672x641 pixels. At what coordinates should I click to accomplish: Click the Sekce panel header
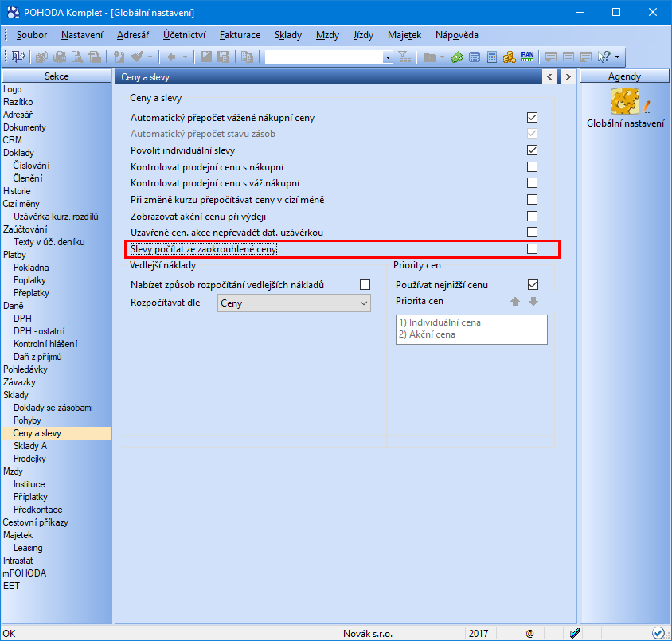coord(57,76)
